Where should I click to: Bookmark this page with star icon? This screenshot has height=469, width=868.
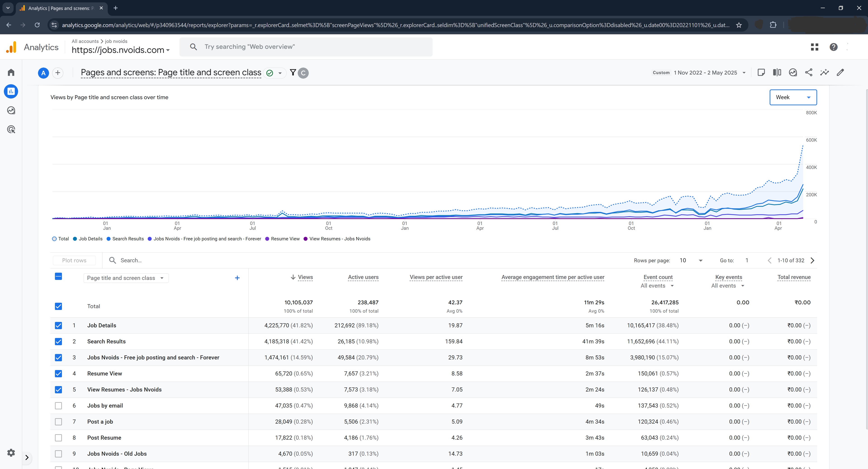coord(739,25)
